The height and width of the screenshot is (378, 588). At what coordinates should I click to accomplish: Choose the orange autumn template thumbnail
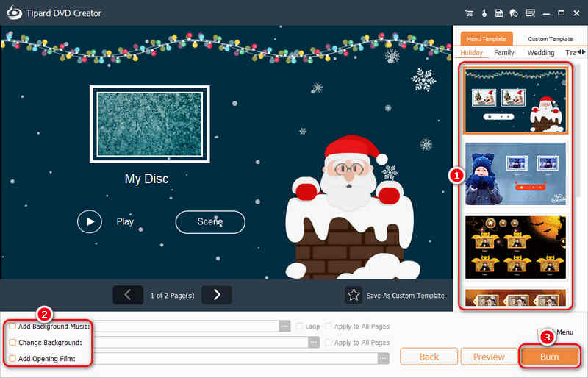point(516,298)
